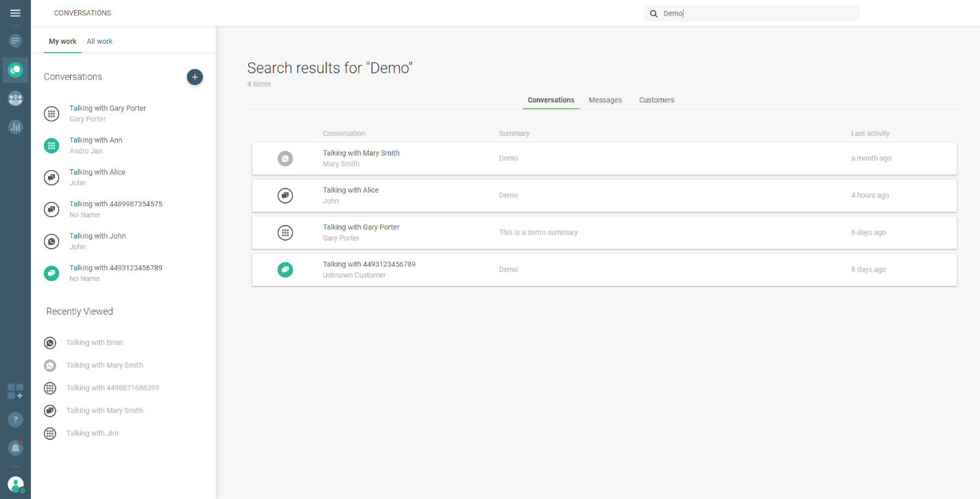Open the hamburger menu icon
The width and height of the screenshot is (980, 499).
pos(15,13)
